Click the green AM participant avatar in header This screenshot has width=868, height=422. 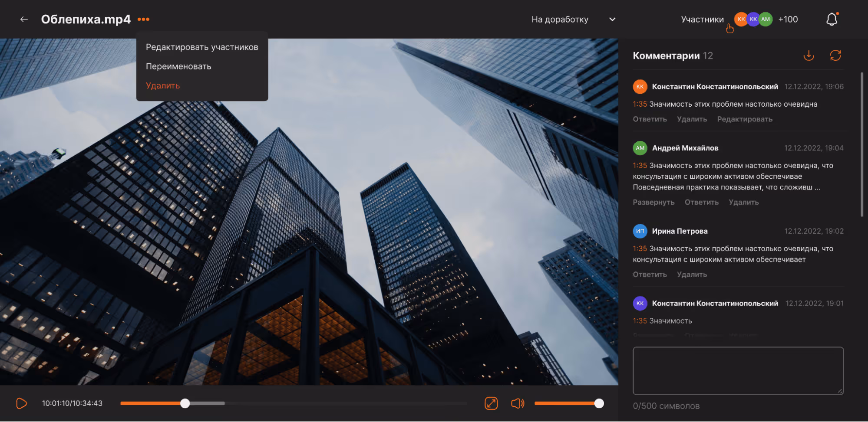click(766, 19)
